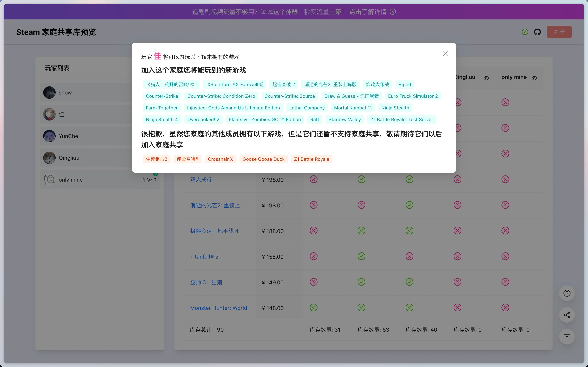Click the 超击突破 2 tag
Viewport: 588px width, 367px height.
click(x=283, y=85)
